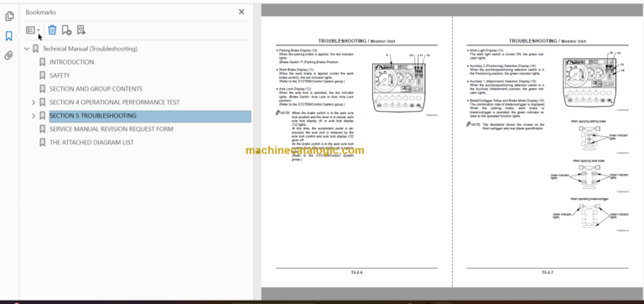This screenshot has height=304, width=644.
Task: Expand SECTION 4 OPERATIONAL PERFORMANCE TEST
Action: click(x=34, y=102)
